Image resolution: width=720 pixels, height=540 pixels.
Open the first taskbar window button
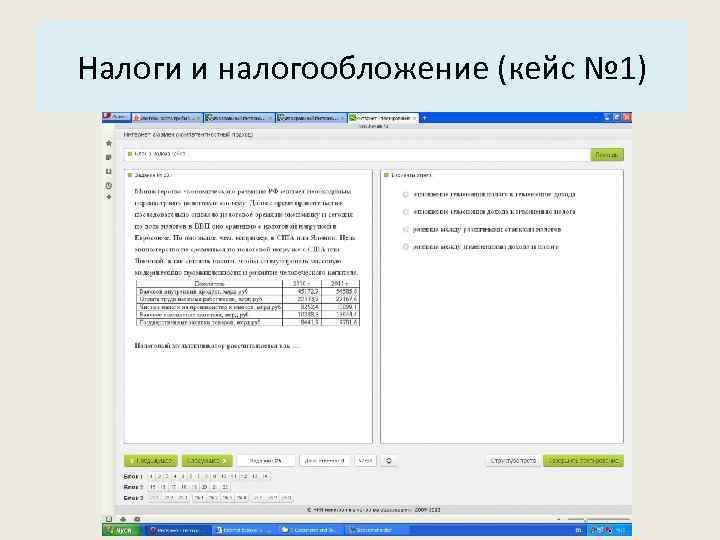pyautogui.click(x=177, y=530)
